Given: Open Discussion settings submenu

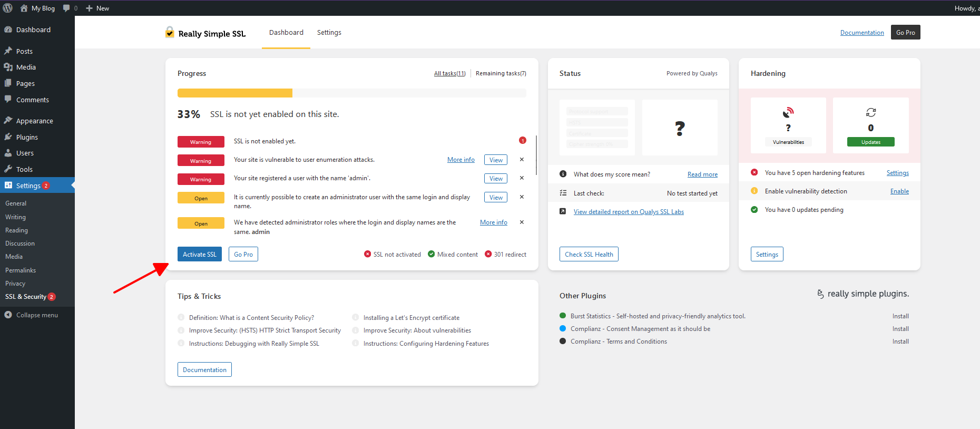Looking at the screenshot, I should (x=20, y=243).
